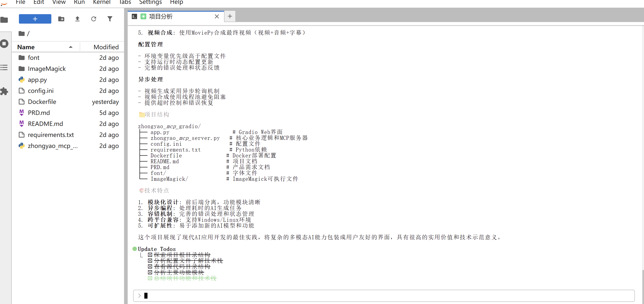Open a new tab with the plus button
Image resolution: width=644 pixels, height=304 pixels.
230,16
